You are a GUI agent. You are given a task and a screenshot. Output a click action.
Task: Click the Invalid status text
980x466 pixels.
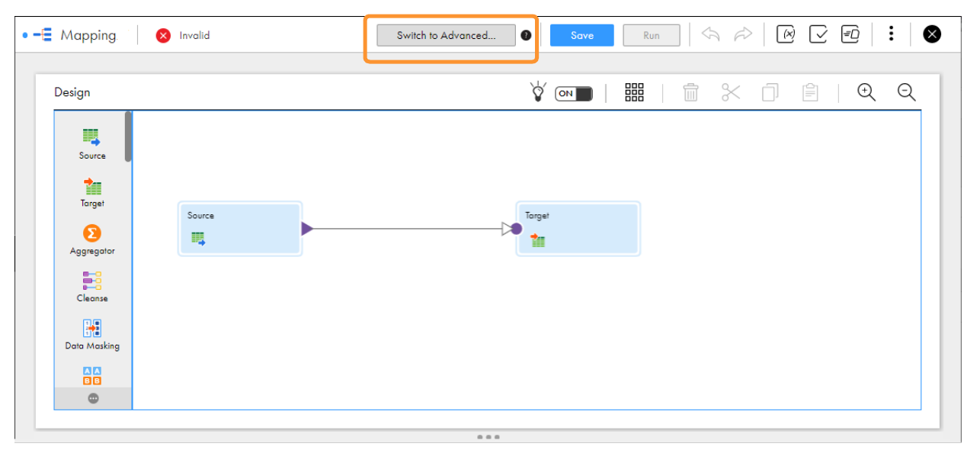pos(194,35)
